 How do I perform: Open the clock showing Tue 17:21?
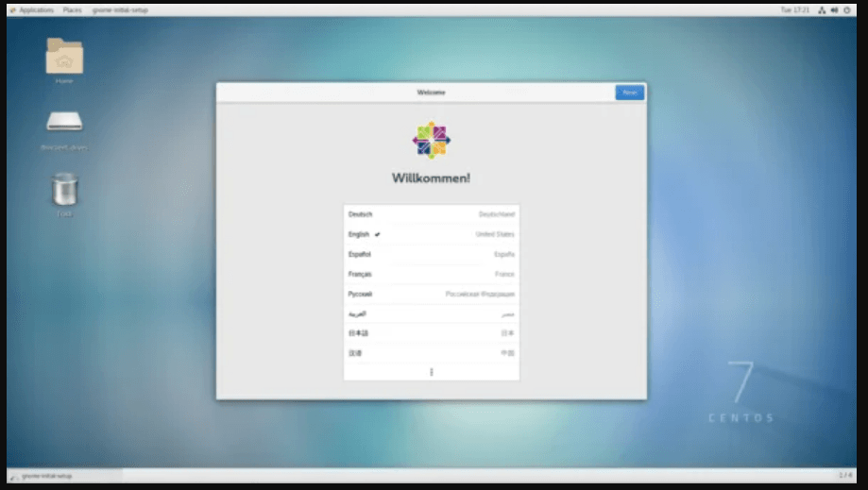(794, 10)
